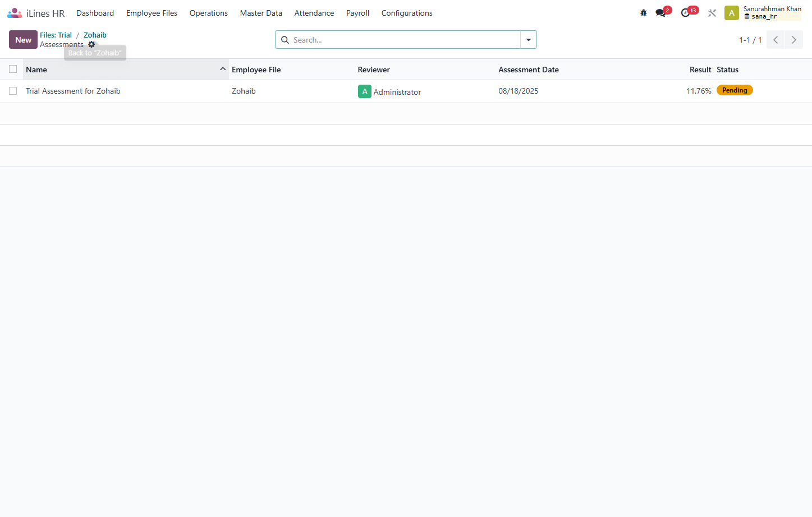
Task: Click the user avatar A icon
Action: coord(732,13)
